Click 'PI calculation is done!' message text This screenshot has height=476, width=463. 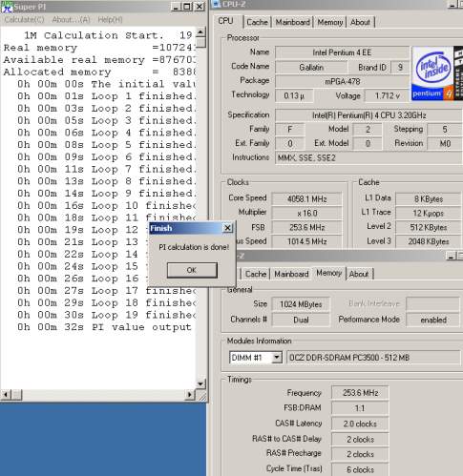(194, 247)
